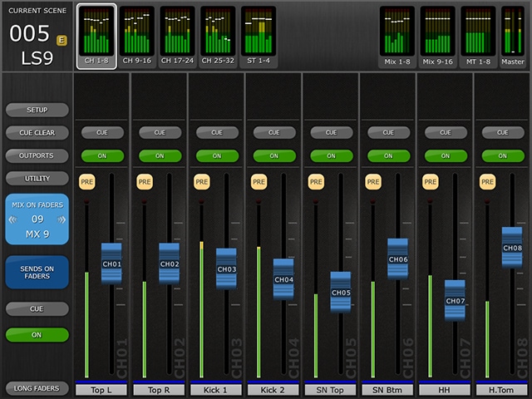Mute the Kick 1 channel with ON button
Image resolution: width=532 pixels, height=399 pixels.
point(216,155)
